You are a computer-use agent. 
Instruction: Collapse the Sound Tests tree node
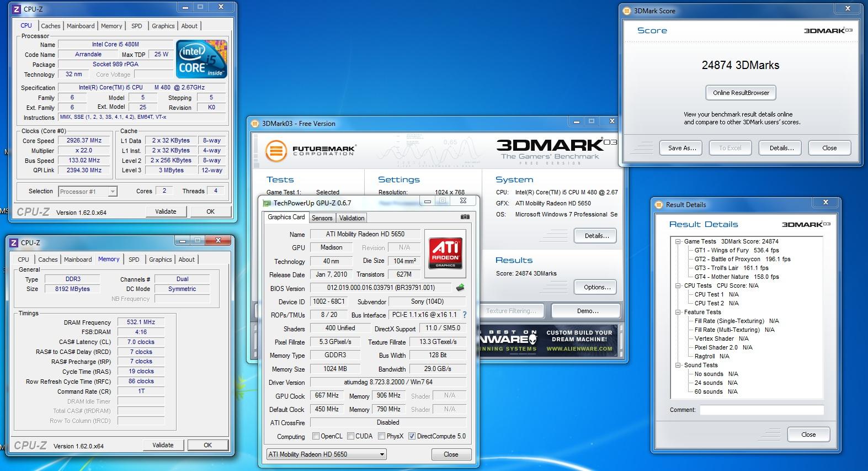point(678,365)
